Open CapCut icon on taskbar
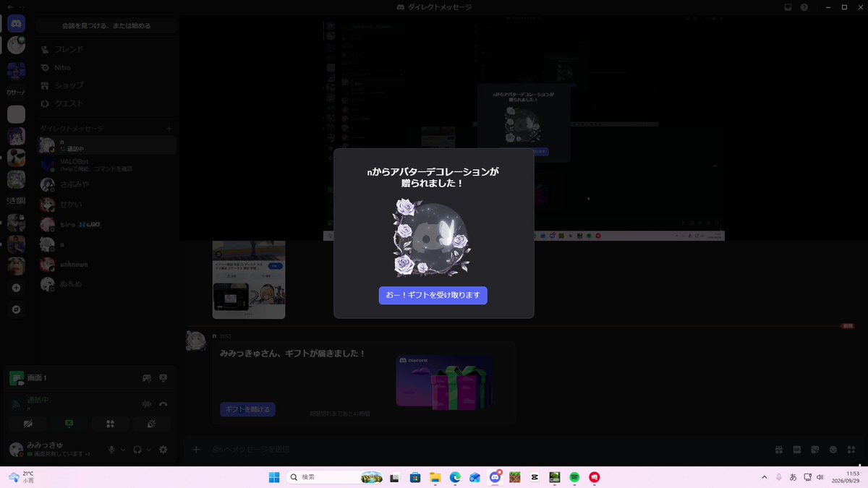 [535, 477]
